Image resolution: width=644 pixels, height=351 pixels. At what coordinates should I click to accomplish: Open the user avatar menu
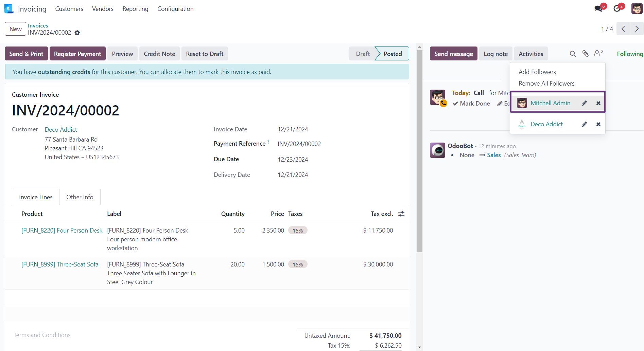point(637,8)
